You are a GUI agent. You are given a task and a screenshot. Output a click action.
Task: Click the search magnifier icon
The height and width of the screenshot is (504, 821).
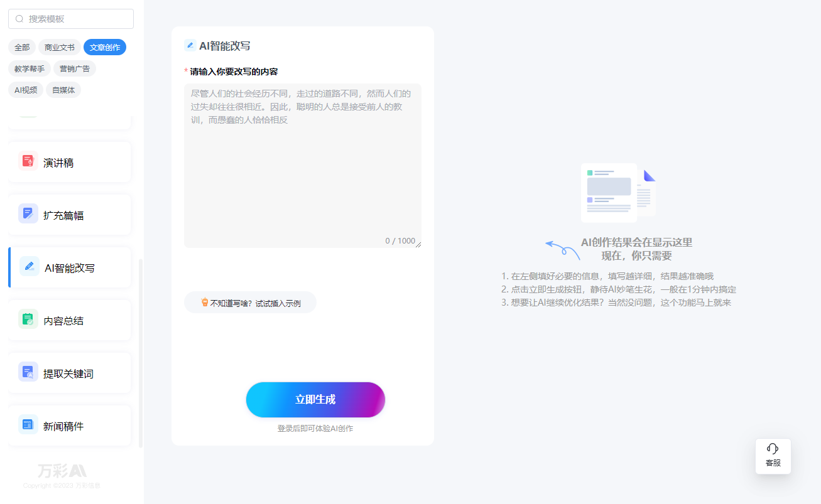(x=19, y=19)
